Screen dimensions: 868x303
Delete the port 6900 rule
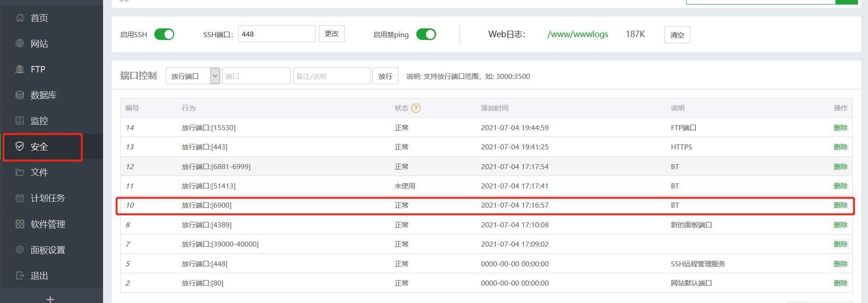tap(841, 205)
